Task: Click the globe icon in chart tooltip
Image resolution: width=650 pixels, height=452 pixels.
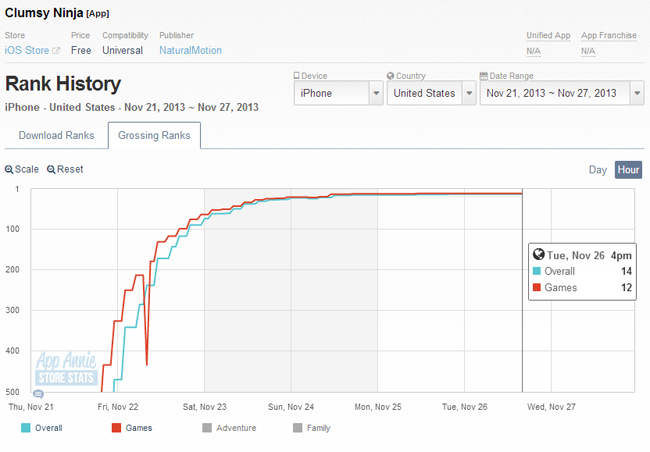Action: (538, 254)
